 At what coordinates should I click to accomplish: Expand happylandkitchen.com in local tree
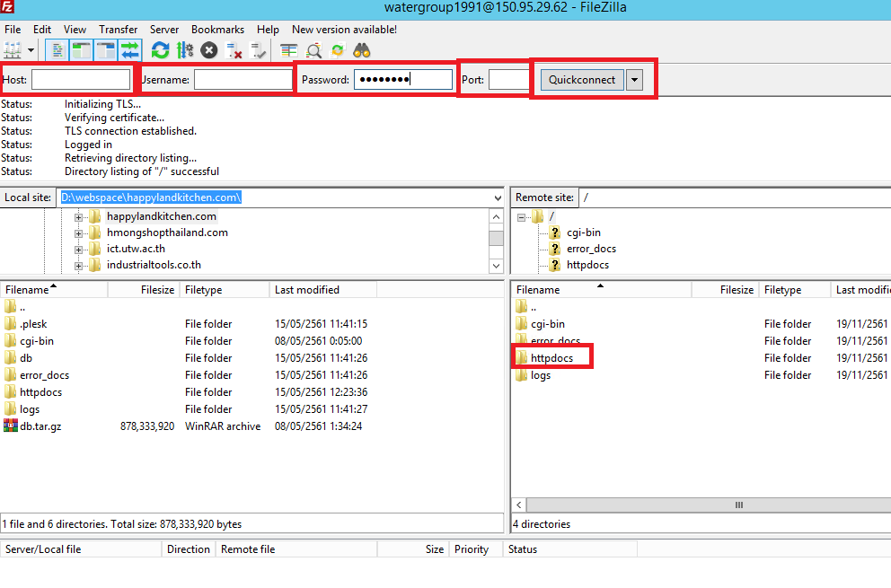coord(78,217)
